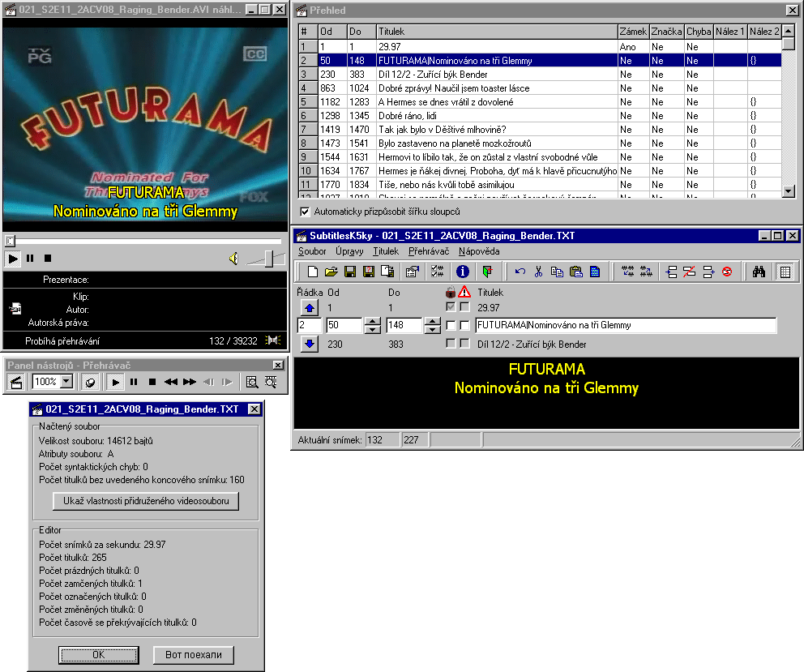This screenshot has width=804, height=672.
Task: Click the red prohibited-circle toolbar icon
Action: point(727,272)
